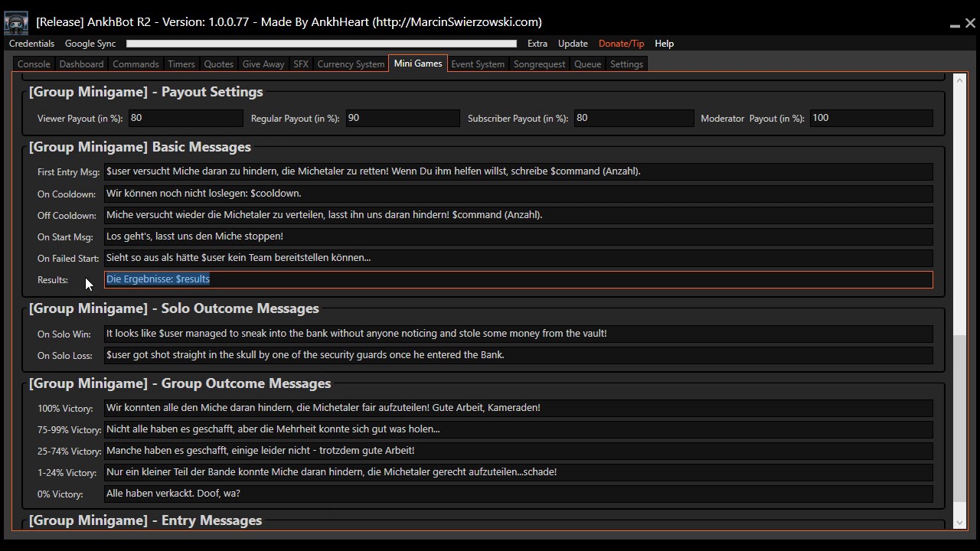980x551 pixels.
Task: Open the Update menu
Action: pyautogui.click(x=573, y=44)
